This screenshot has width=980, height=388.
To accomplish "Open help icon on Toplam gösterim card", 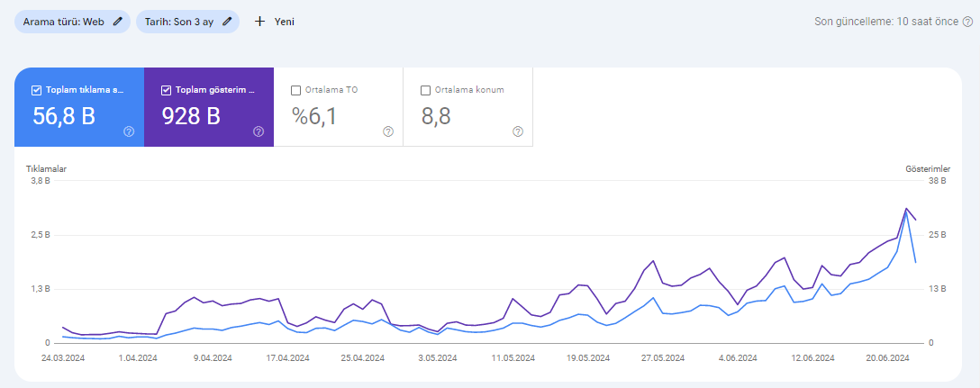I will point(259,131).
